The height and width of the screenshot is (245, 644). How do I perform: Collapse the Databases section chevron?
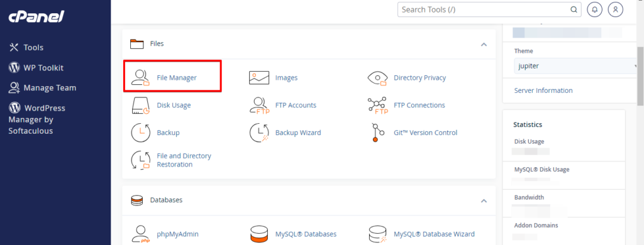(x=484, y=201)
